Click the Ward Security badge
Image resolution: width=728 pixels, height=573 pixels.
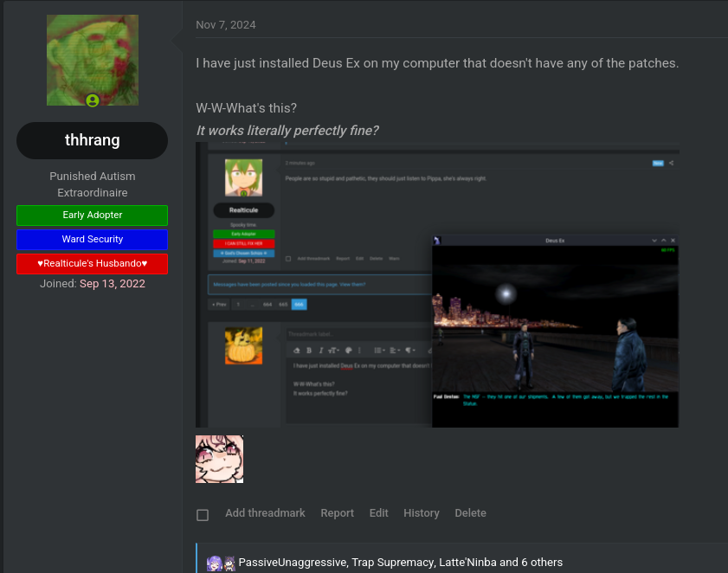[x=93, y=239]
